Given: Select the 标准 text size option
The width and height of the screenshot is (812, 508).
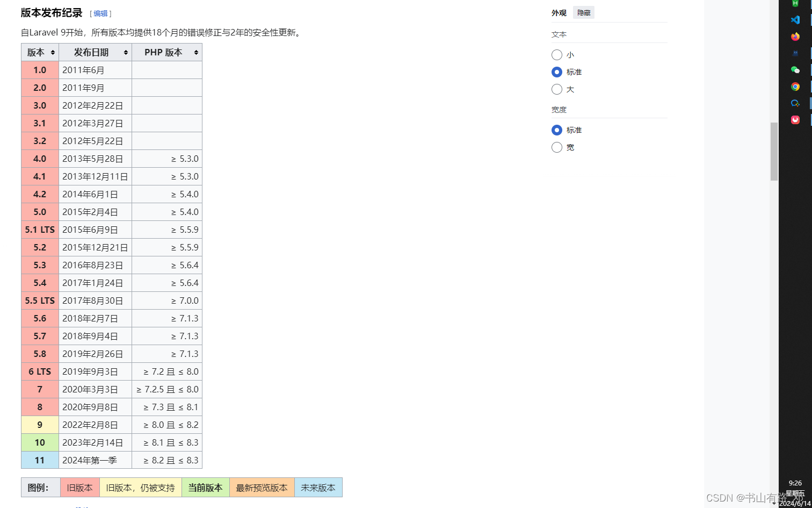Looking at the screenshot, I should pyautogui.click(x=557, y=72).
